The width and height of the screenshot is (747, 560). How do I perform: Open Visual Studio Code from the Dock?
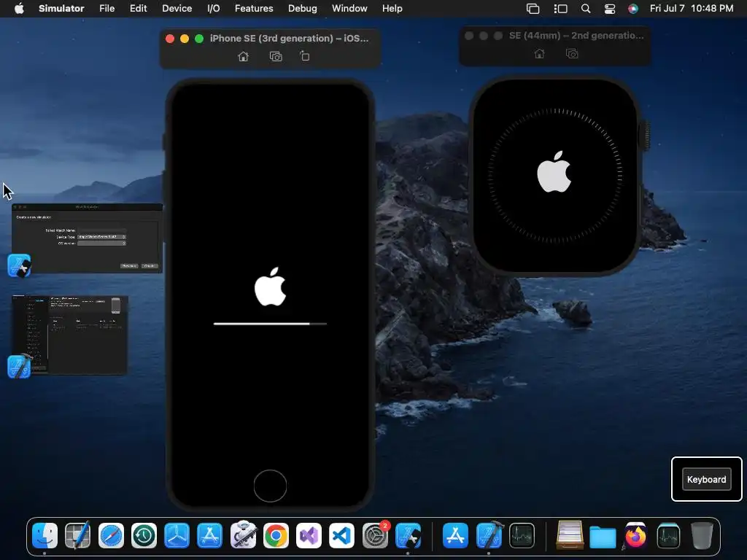[341, 535]
